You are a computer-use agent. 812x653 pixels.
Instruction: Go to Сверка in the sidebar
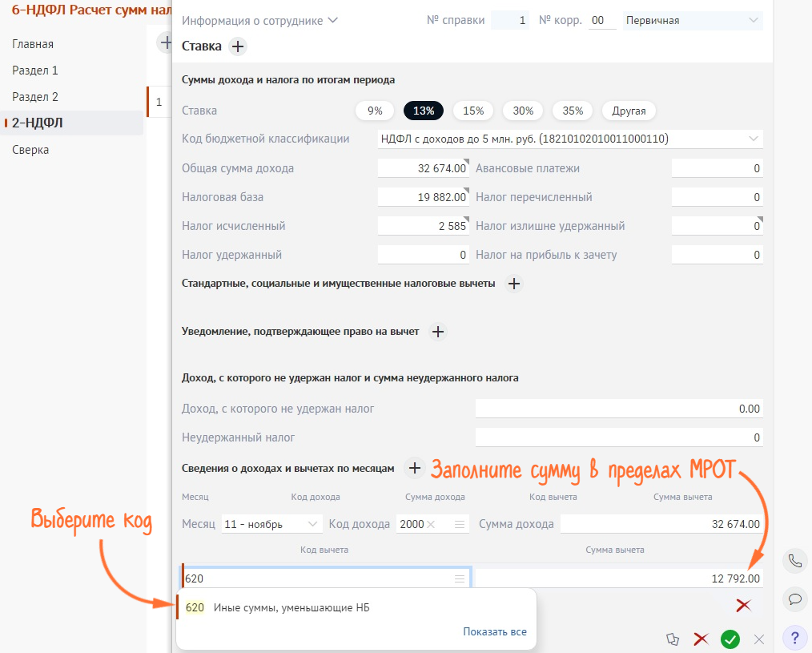[x=30, y=150]
